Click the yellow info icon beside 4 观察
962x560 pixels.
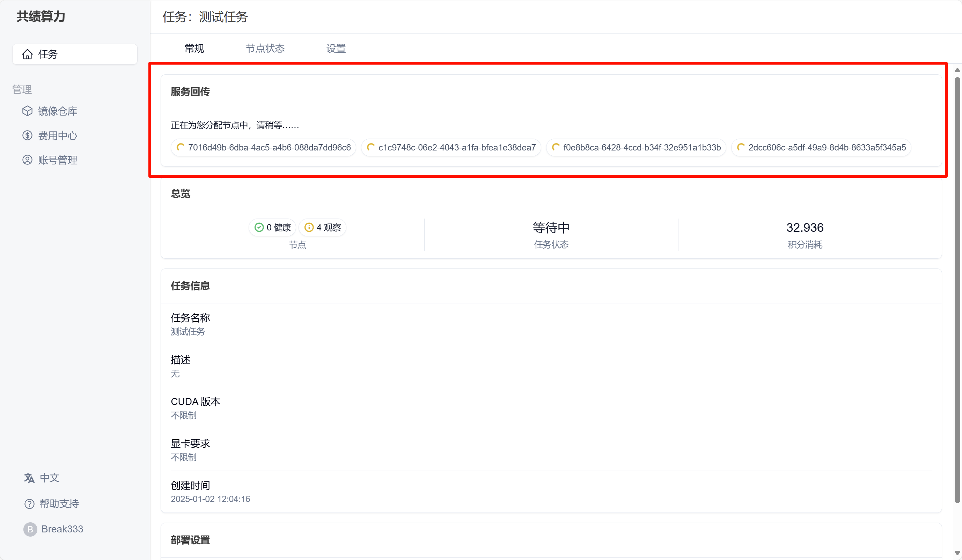coord(309,228)
